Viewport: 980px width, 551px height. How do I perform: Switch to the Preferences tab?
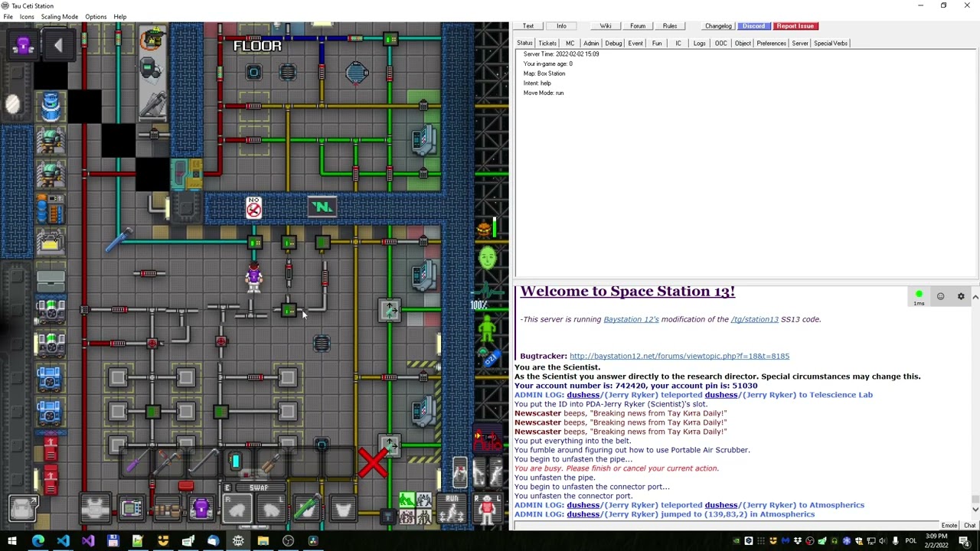point(771,44)
